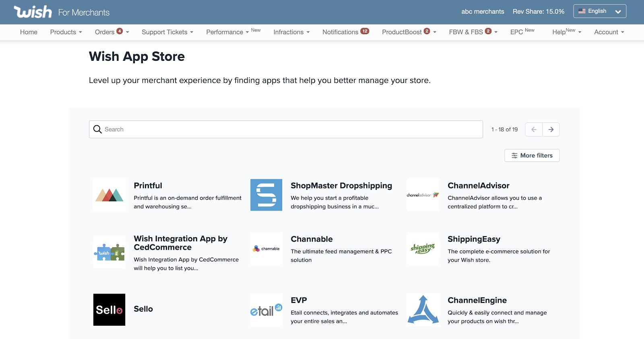644x339 pixels.
Task: Go to next page arrow
Action: pos(551,129)
